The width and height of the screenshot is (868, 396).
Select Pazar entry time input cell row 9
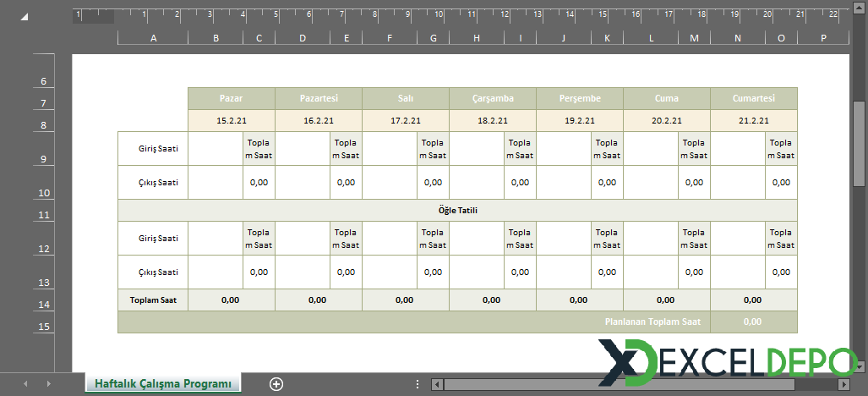click(216, 148)
